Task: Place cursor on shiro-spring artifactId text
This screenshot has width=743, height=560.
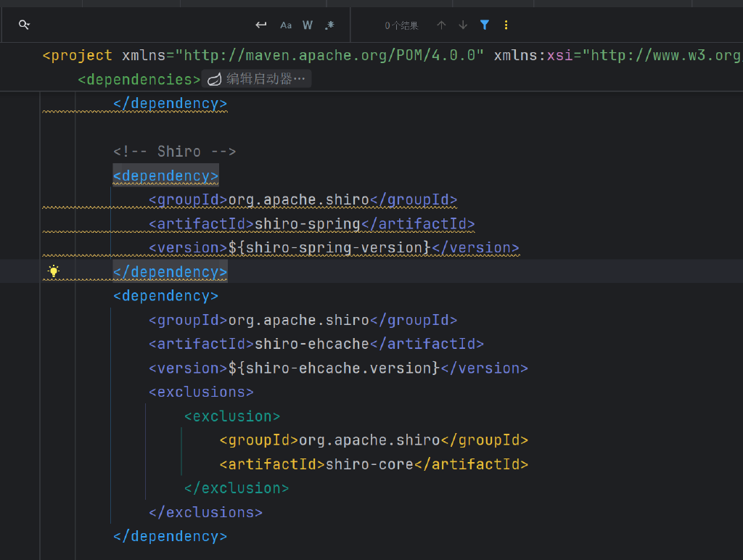Action: tap(307, 223)
